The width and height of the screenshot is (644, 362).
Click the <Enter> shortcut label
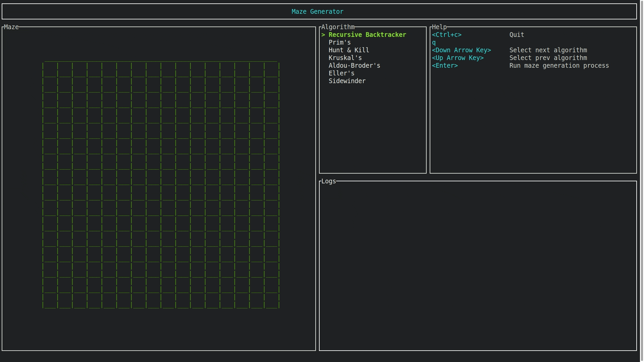(445, 66)
